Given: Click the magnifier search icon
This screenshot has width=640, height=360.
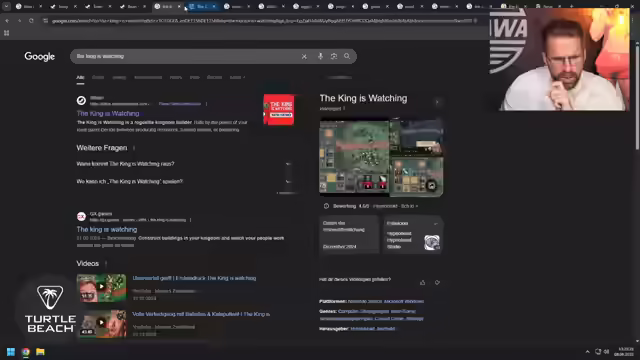Looking at the screenshot, I should click(347, 56).
